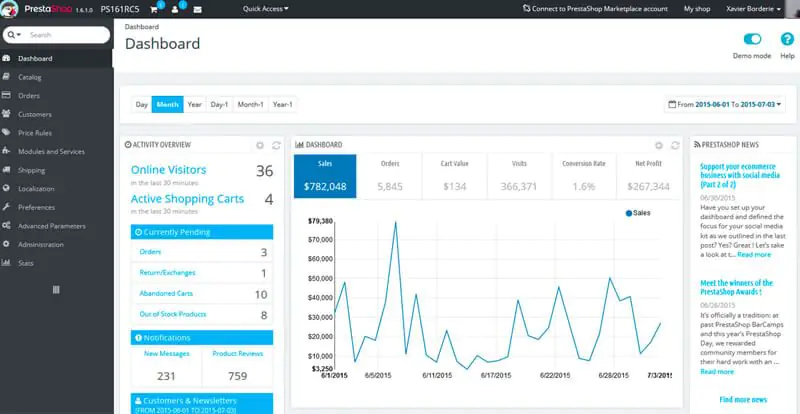The image size is (800, 414).
Task: Refresh the Dashboard chart panel
Action: 675,145
